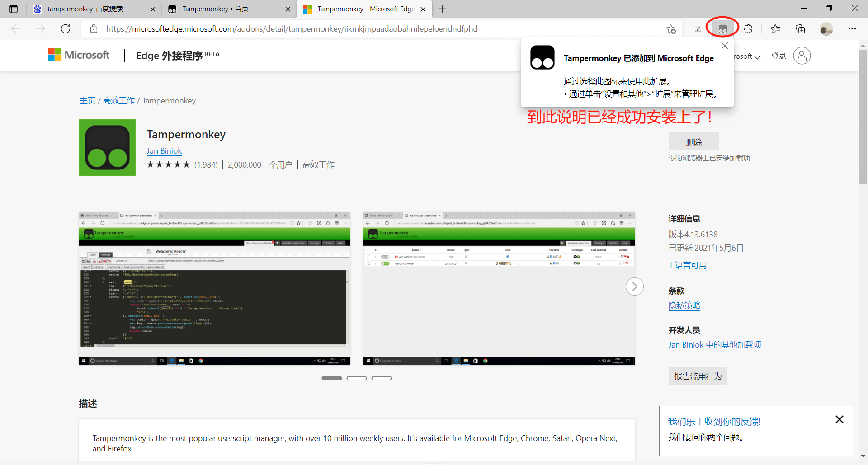Screen dimensions: 868x465
Task: Close the Tampermonkey homepage tab
Action: coord(288,9)
